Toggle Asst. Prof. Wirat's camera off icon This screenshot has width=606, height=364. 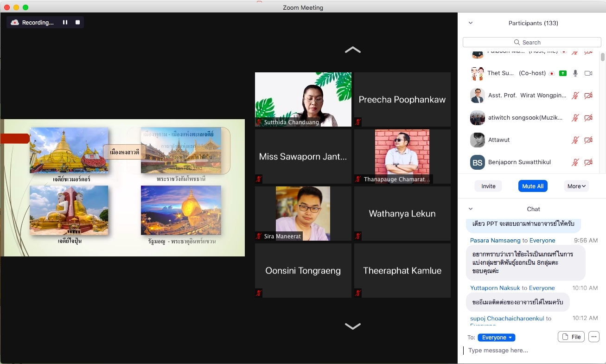(588, 96)
